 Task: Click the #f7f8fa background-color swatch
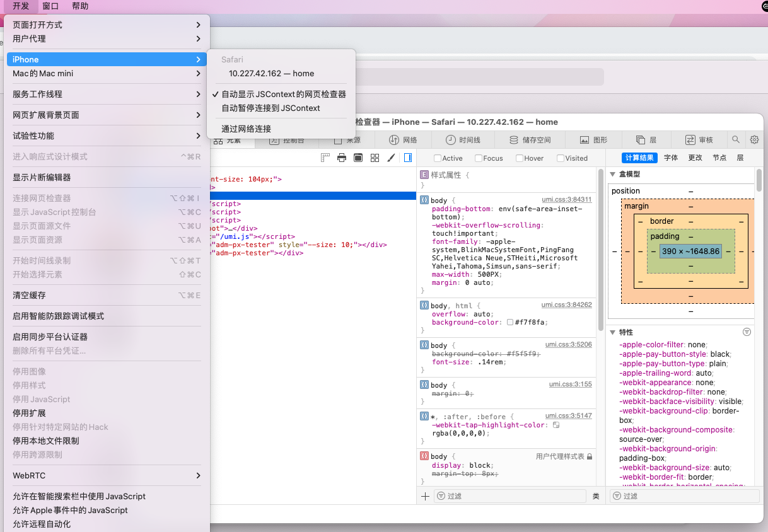(x=509, y=322)
